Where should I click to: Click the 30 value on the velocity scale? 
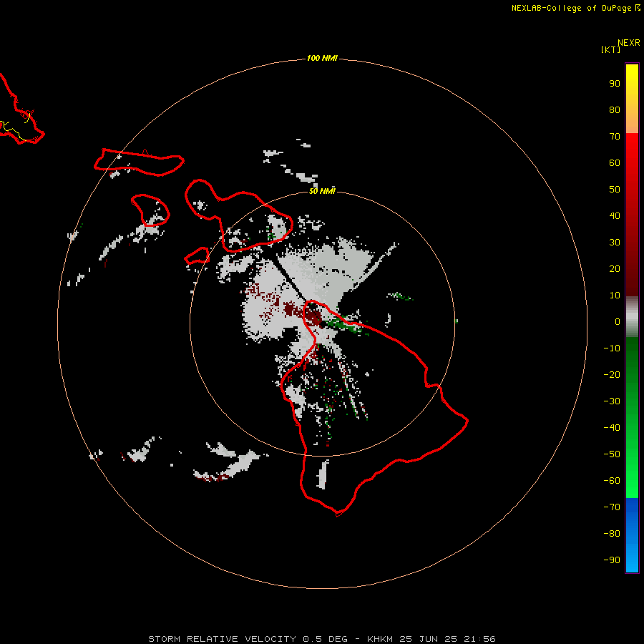tap(615, 243)
